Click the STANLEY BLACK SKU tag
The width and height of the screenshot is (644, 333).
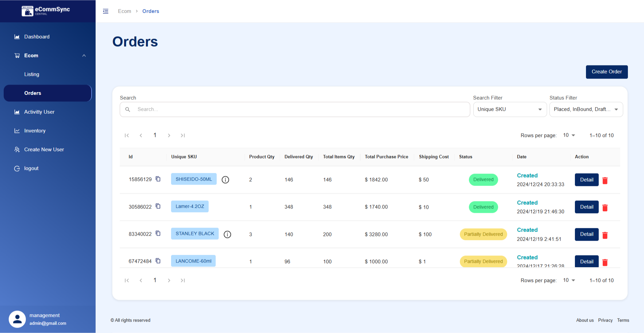click(x=195, y=233)
